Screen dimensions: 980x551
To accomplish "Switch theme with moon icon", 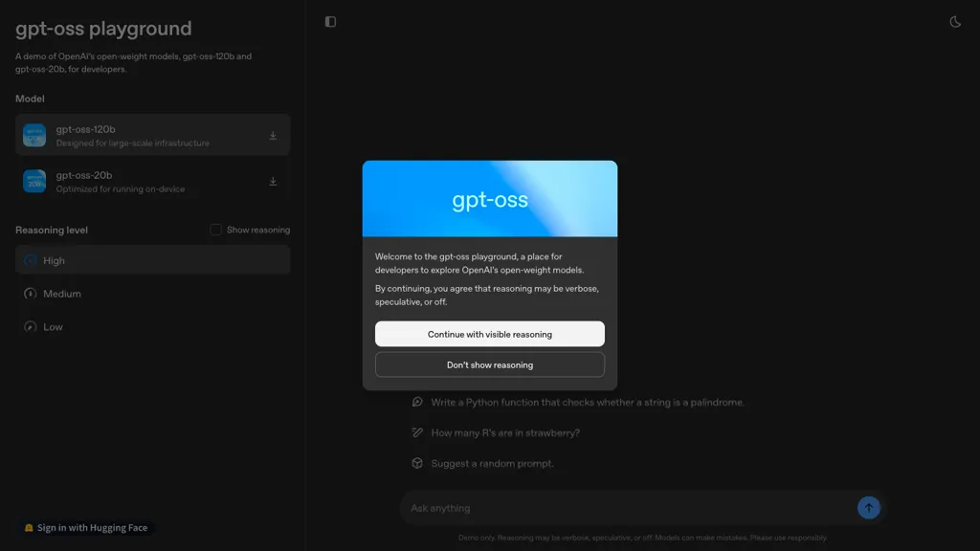I will click(x=955, y=22).
